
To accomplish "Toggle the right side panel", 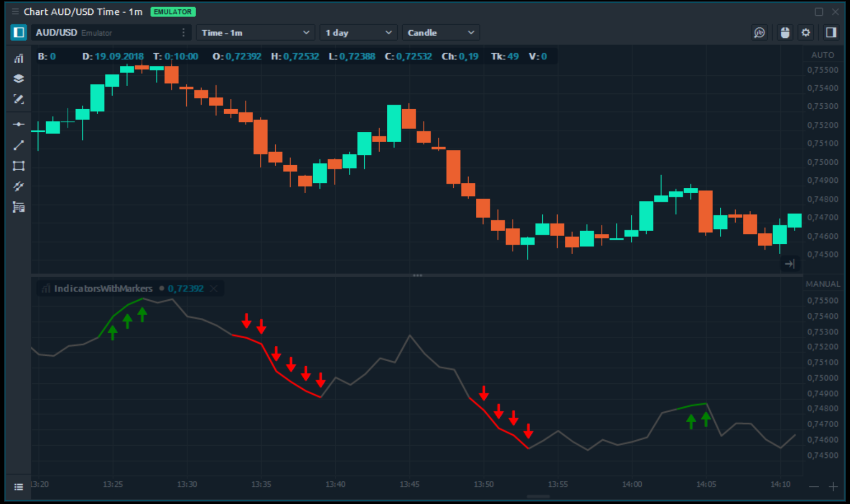I will (x=831, y=33).
